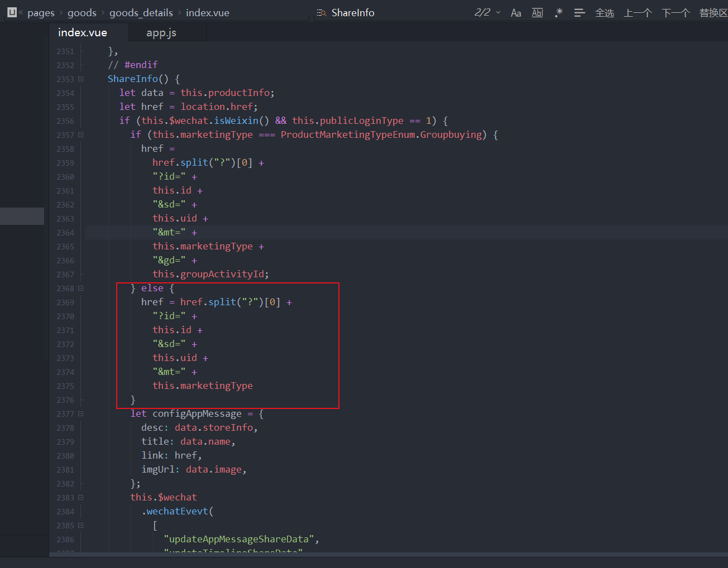
Task: Click this.marketingType on line 2375
Action: [x=203, y=386]
